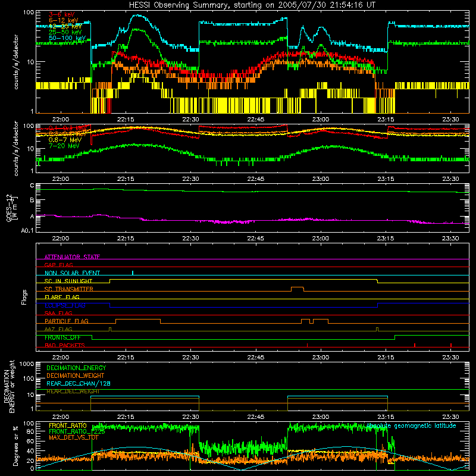Click 23:30 time label under top keV panel
Screen dimensions: 476x476
pyautogui.click(x=451, y=120)
